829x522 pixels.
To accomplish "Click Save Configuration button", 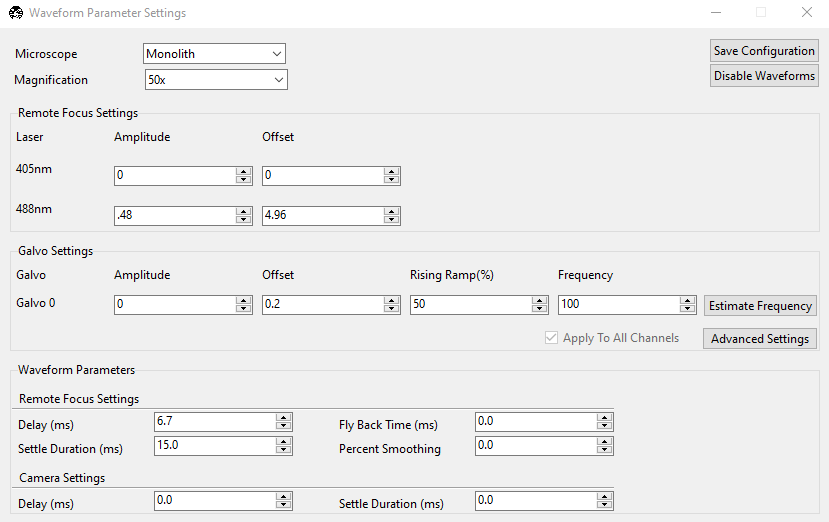I will click(x=764, y=51).
